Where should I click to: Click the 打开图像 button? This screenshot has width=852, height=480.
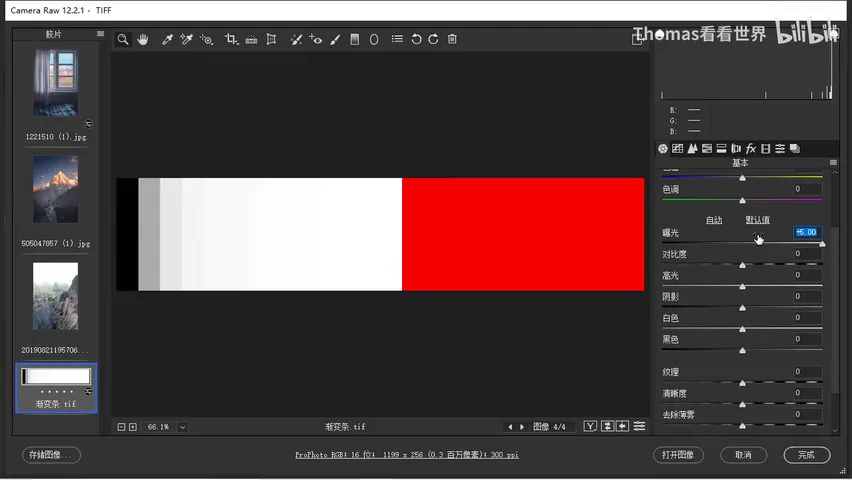click(x=678, y=455)
